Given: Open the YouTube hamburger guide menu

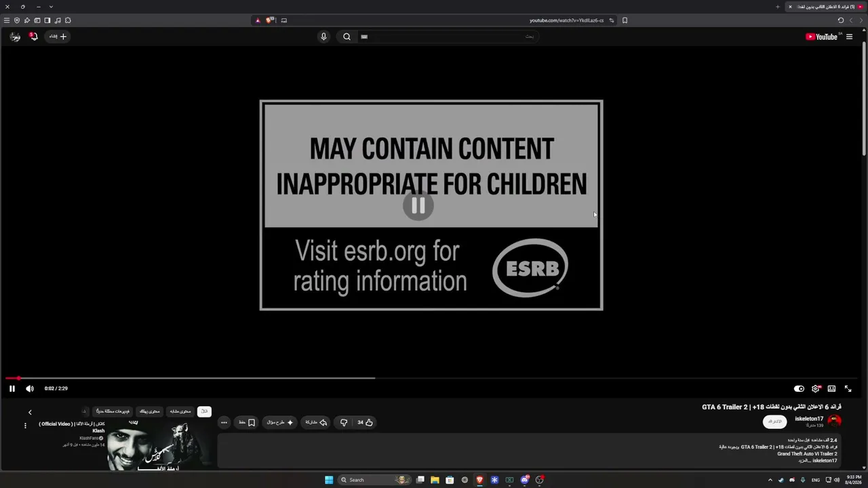Looking at the screenshot, I should (x=849, y=37).
